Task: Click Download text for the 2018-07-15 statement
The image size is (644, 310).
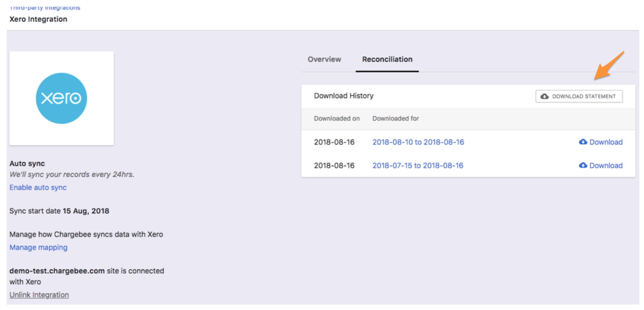Action: (606, 165)
